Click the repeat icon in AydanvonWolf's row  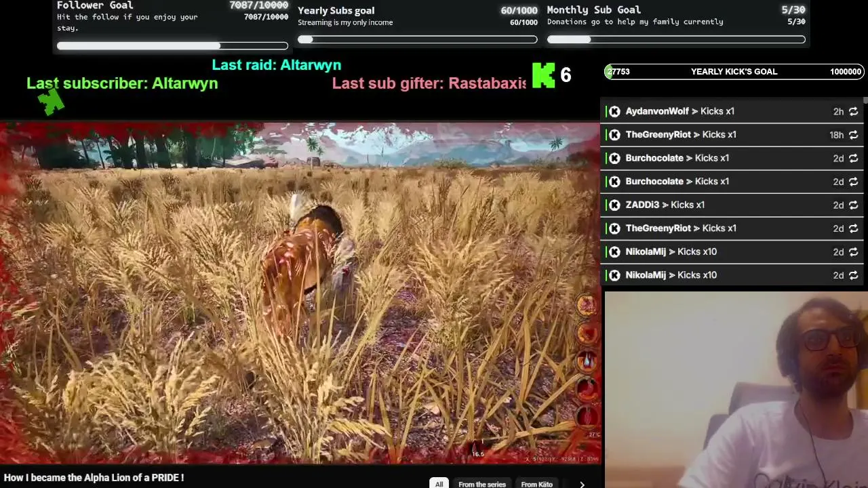[853, 111]
